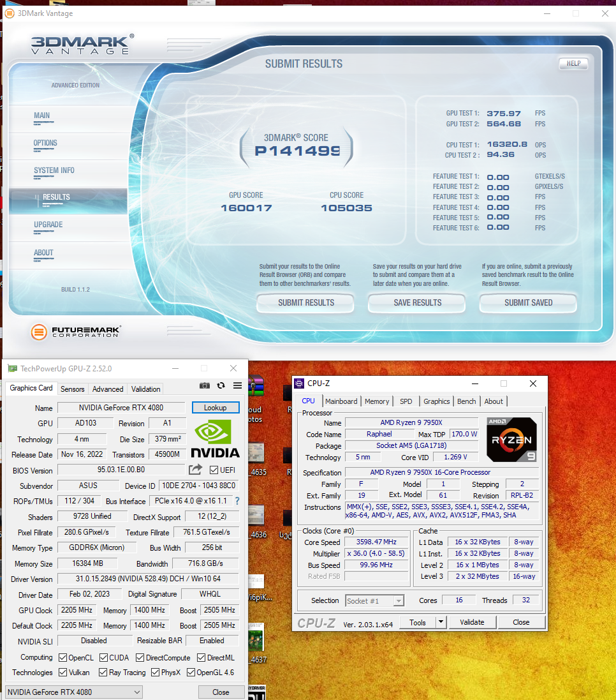This screenshot has width=616, height=700.
Task: Switch to the Sensors tab in GPU-Z
Action: pyautogui.click(x=73, y=389)
